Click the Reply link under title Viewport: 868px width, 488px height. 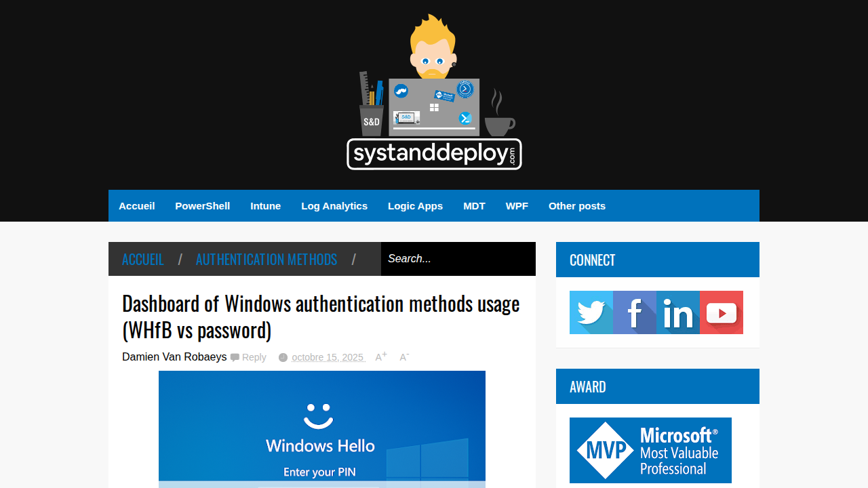coord(254,357)
